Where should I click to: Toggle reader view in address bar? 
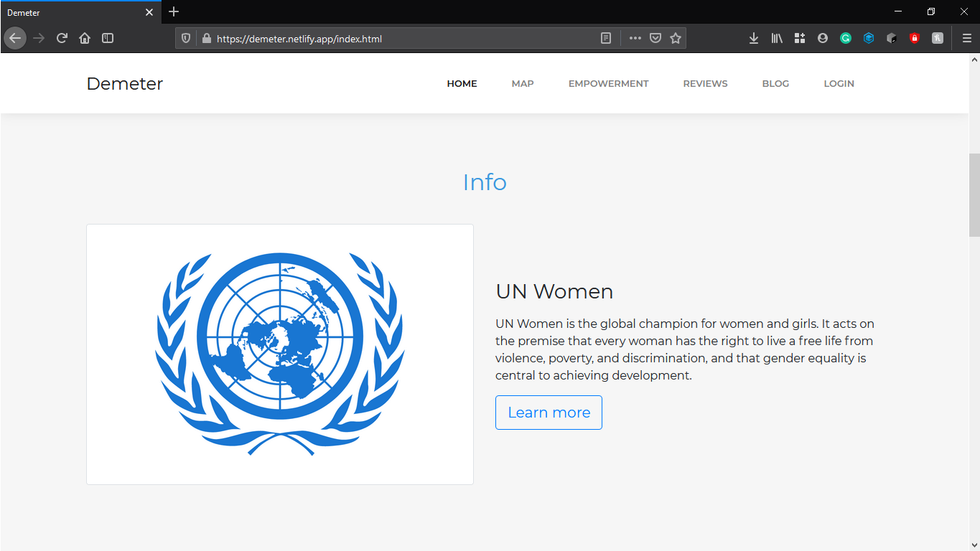coord(606,39)
